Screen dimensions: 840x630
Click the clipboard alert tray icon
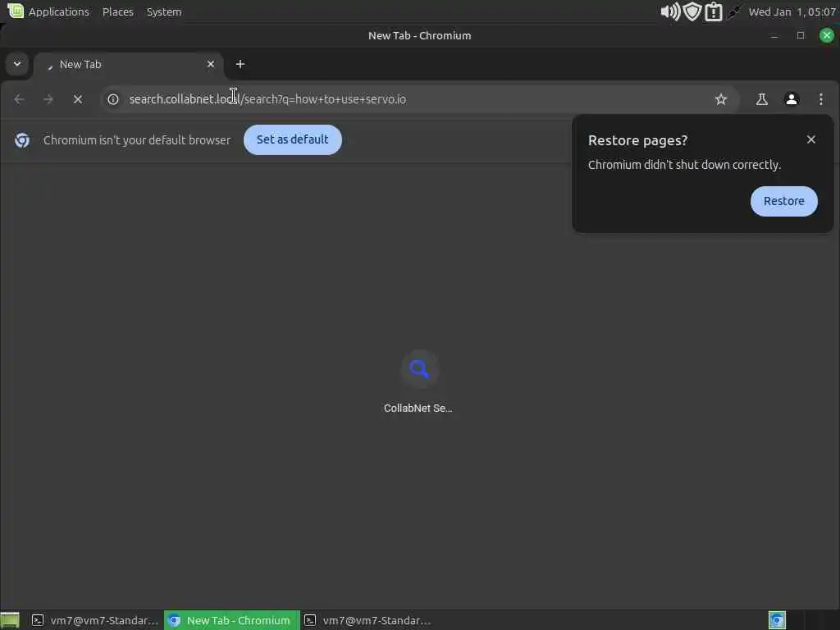pos(714,11)
